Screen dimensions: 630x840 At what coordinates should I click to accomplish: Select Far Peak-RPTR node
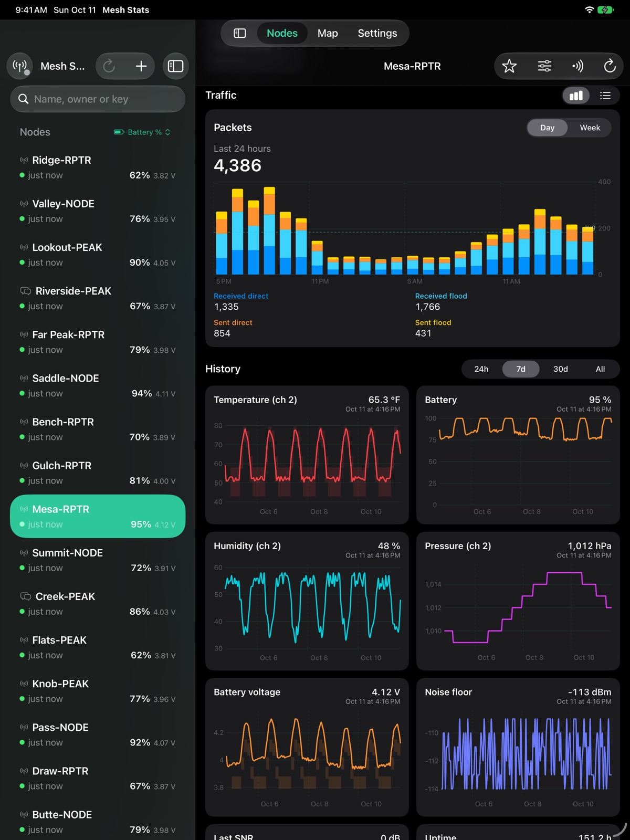click(98, 342)
